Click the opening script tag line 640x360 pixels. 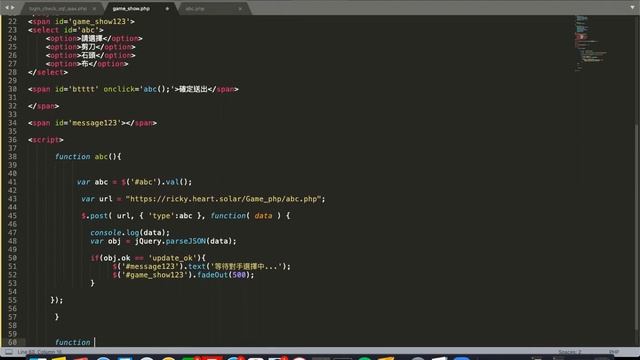coord(46,140)
